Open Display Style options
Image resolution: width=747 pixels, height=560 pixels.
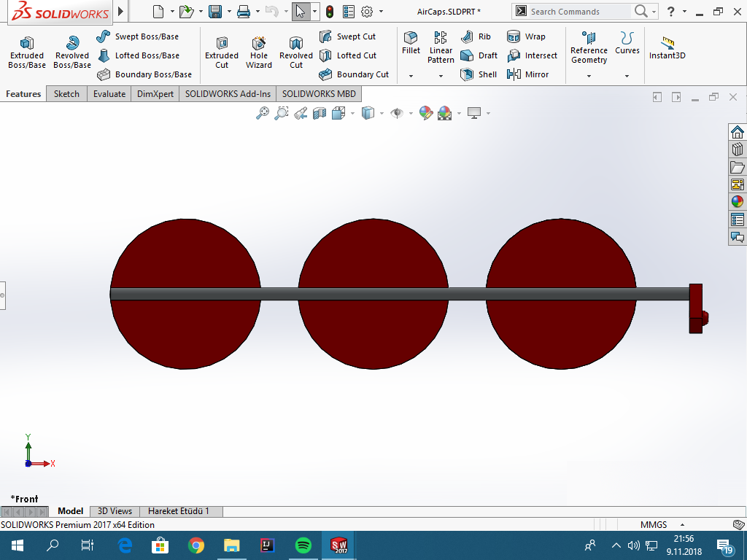[368, 113]
